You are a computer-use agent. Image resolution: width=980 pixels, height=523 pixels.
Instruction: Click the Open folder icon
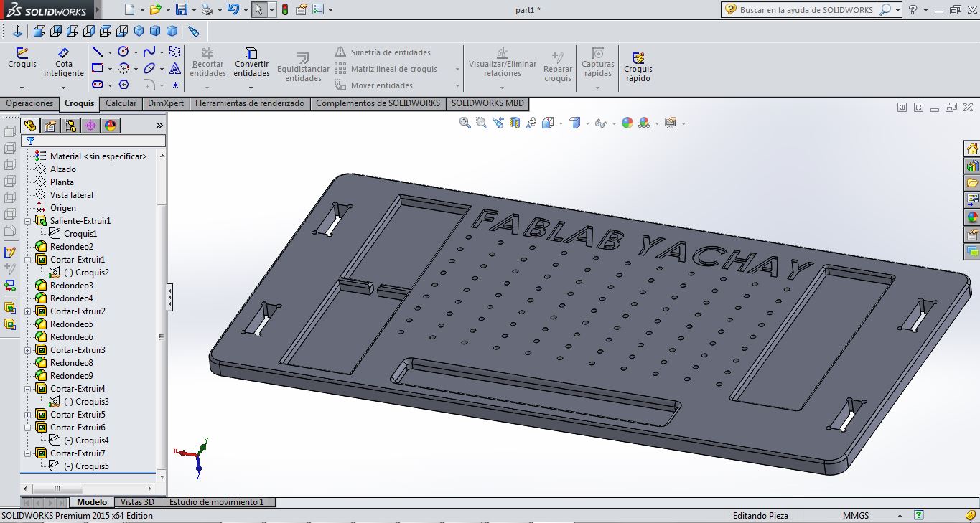tap(154, 10)
